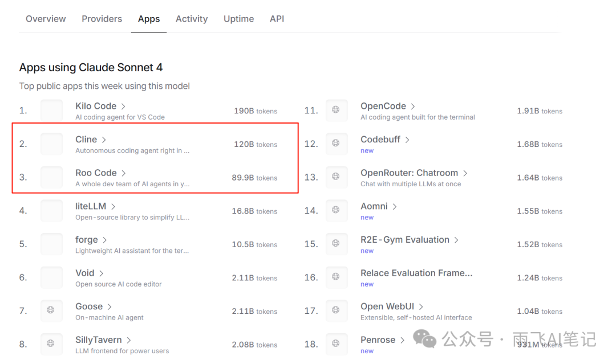Screen dimensions: 616x364
Task: Click the globe icon beside Aomni
Action: point(336,210)
